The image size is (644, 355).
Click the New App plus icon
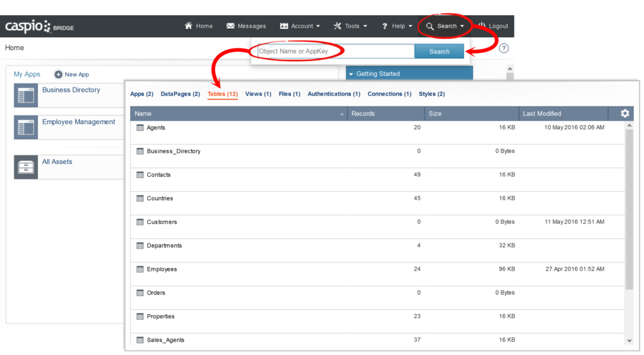click(x=58, y=74)
